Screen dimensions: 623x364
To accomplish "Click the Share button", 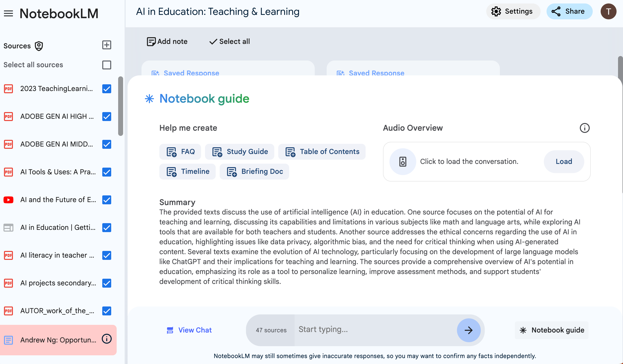I will pyautogui.click(x=569, y=11).
